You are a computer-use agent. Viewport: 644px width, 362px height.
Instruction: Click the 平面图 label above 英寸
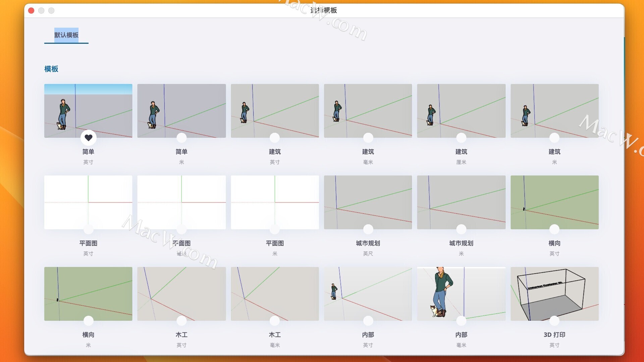pyautogui.click(x=88, y=243)
